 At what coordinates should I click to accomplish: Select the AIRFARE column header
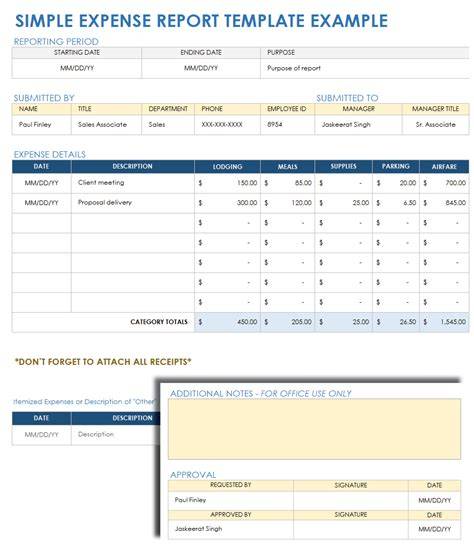(x=444, y=166)
